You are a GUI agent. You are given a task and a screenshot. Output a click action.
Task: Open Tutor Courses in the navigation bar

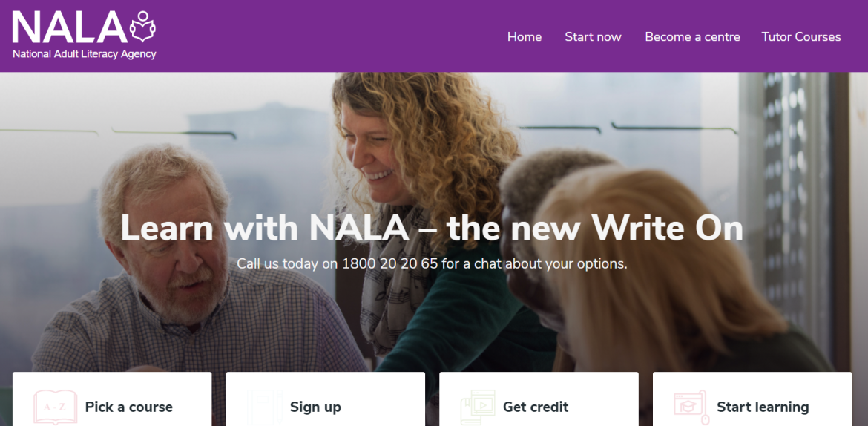click(801, 37)
